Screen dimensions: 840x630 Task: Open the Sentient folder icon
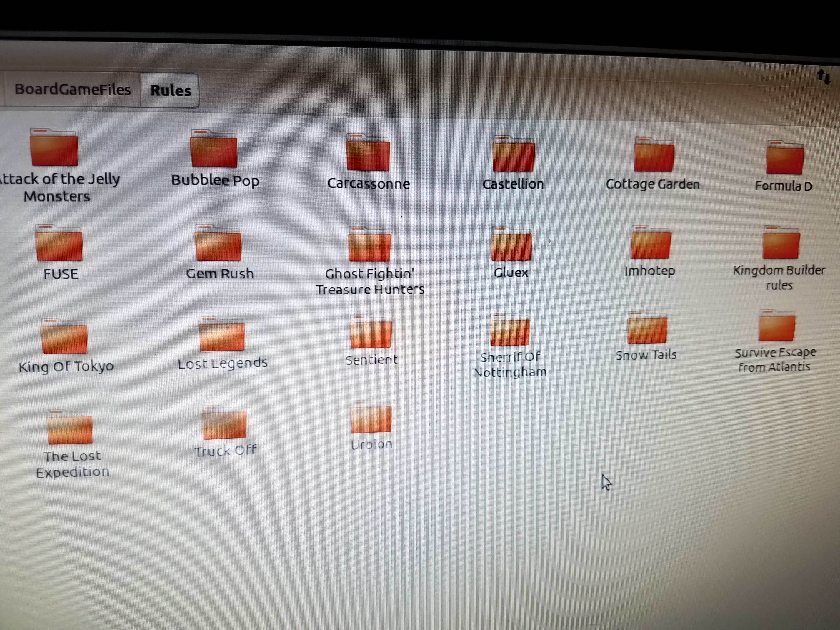[370, 331]
